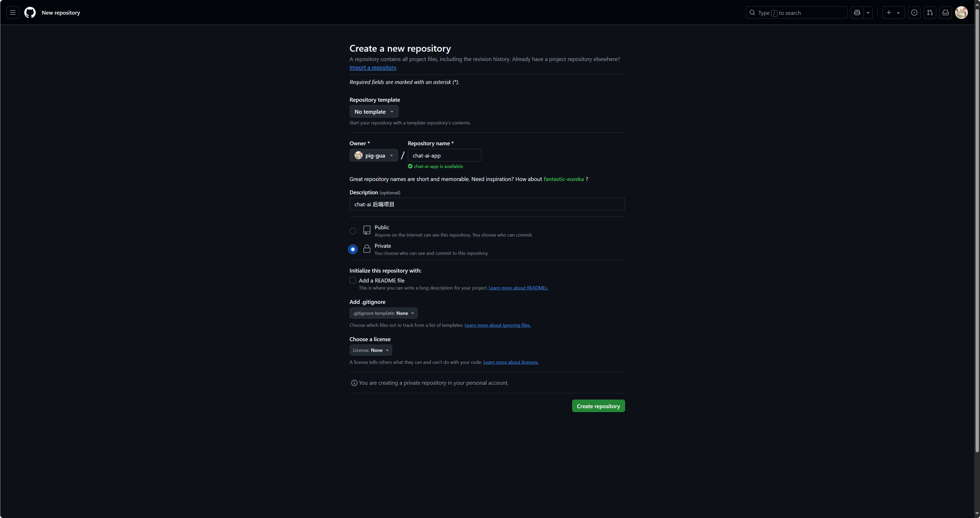Viewport: 980px width, 518px height.
Task: Use suggested name fantastic-eureka
Action: coord(564,179)
